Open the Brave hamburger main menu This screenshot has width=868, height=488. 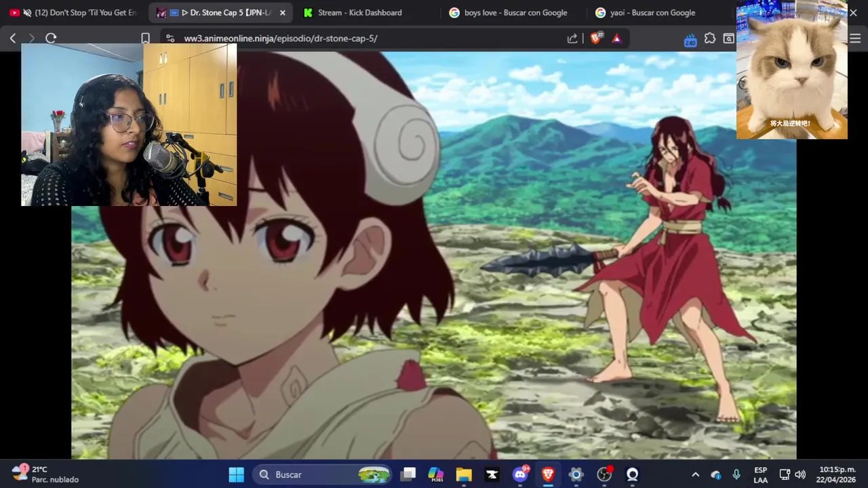[855, 39]
